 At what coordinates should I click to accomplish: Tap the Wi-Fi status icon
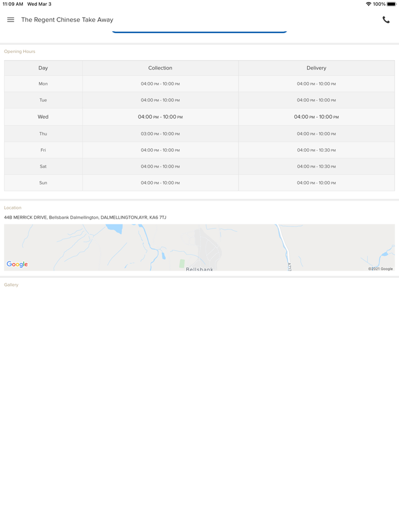click(x=368, y=4)
